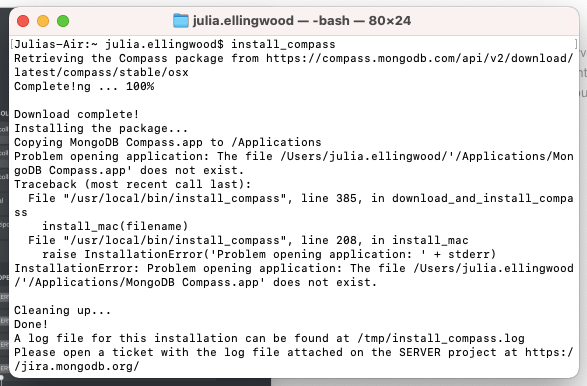
Task: Click the 'line 385' traceback file reference
Action: point(329,198)
